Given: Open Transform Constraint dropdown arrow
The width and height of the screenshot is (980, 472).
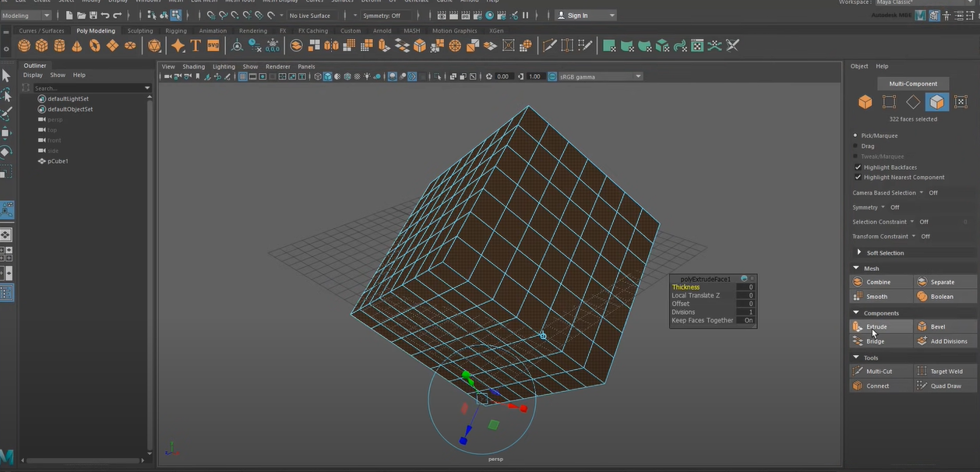Looking at the screenshot, I should tap(914, 236).
